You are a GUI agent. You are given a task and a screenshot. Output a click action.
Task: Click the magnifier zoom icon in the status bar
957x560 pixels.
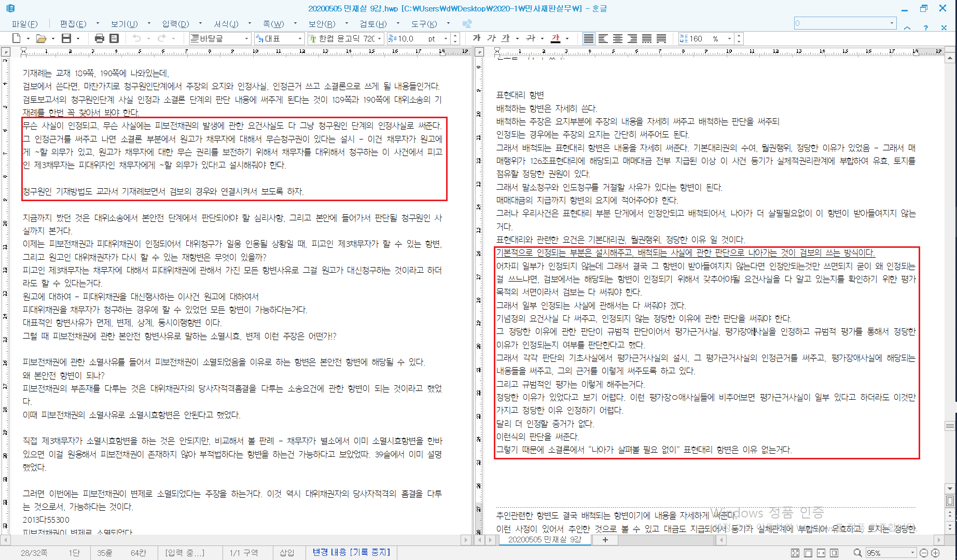point(857,553)
